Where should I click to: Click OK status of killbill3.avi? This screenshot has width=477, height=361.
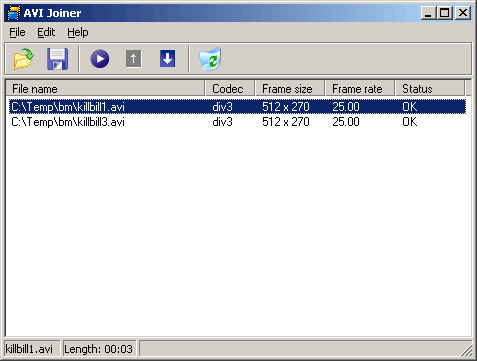coord(410,122)
